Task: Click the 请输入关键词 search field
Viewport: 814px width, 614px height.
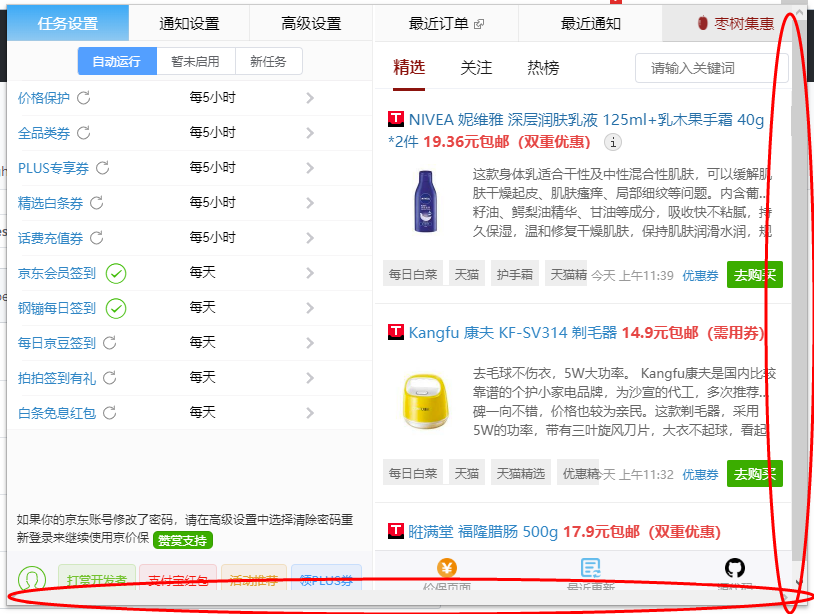Action: pyautogui.click(x=712, y=68)
